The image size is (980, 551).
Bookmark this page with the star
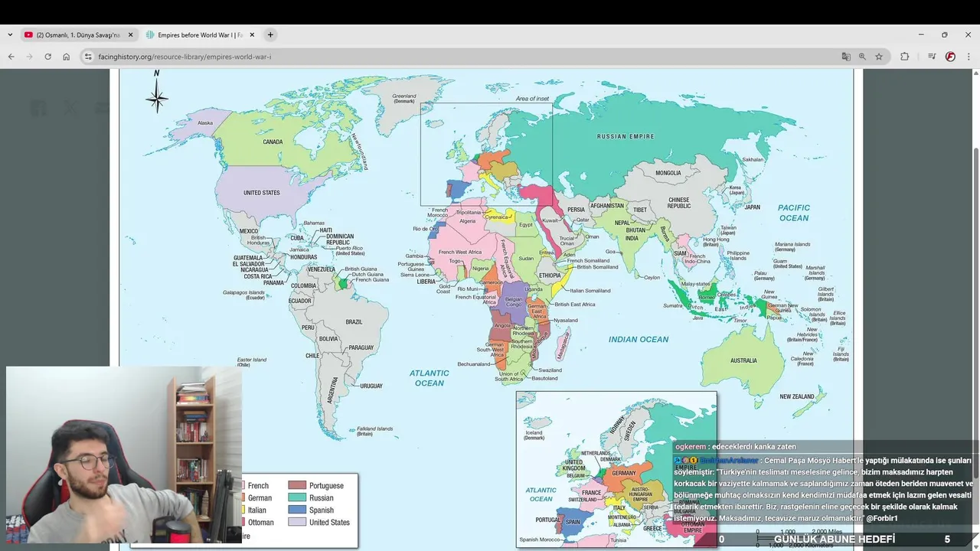click(879, 57)
